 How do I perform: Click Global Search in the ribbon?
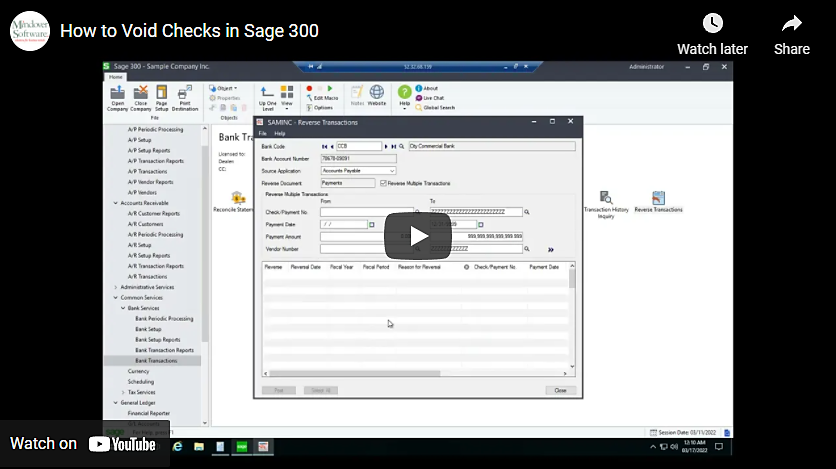tap(435, 108)
